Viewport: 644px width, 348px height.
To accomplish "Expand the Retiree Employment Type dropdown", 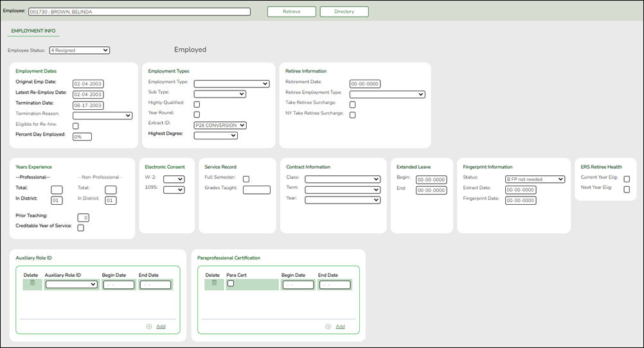I will 388,94.
